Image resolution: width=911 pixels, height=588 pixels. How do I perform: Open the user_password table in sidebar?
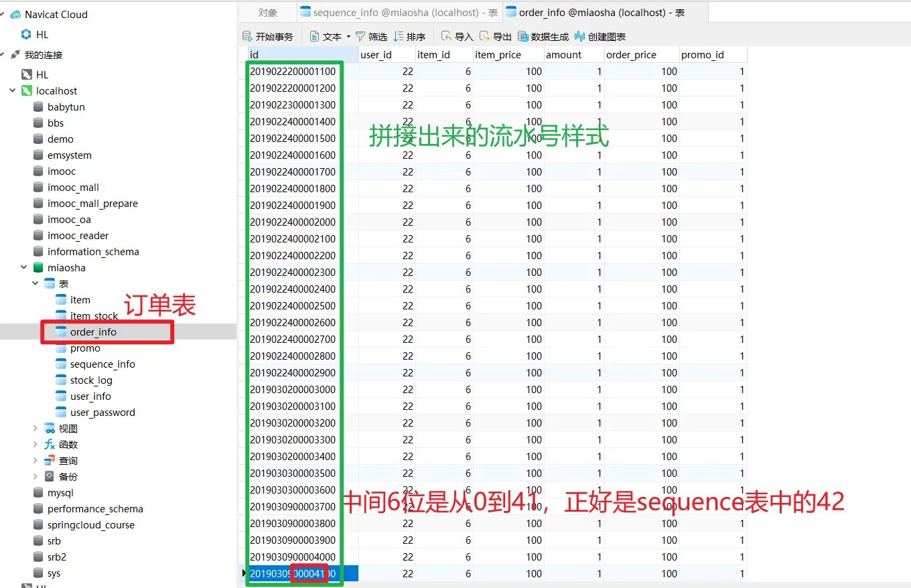[x=102, y=413]
